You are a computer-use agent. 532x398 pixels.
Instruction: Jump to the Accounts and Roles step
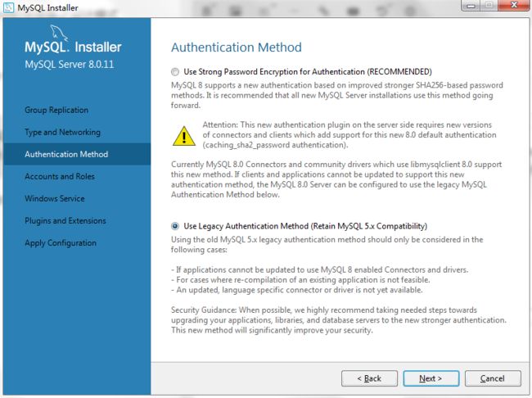60,176
